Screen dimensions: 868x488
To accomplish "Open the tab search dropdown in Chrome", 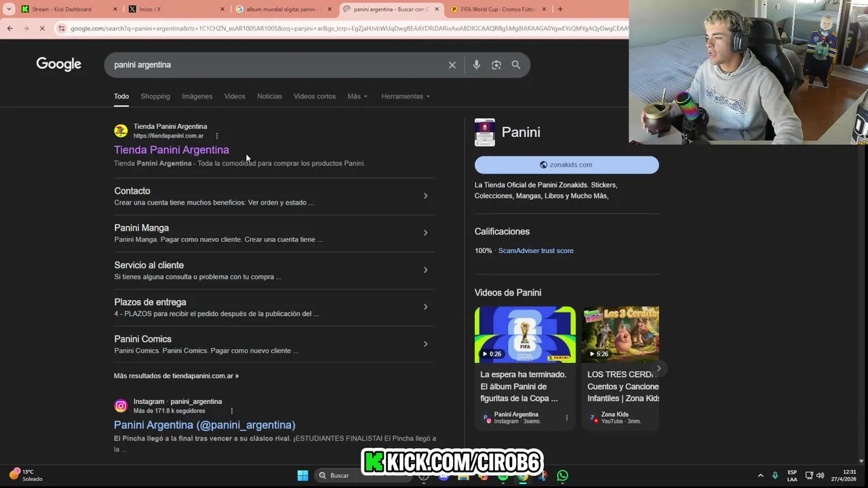I will tap(8, 9).
